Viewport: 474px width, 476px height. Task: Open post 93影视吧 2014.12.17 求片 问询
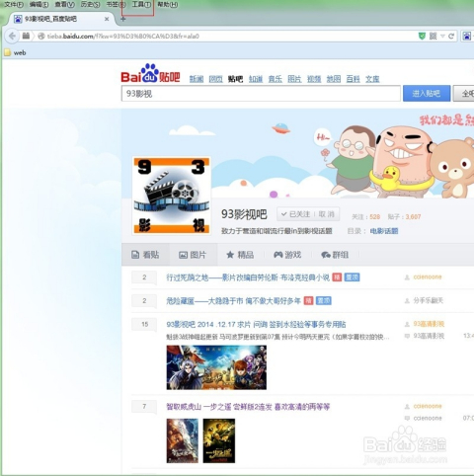click(x=256, y=325)
